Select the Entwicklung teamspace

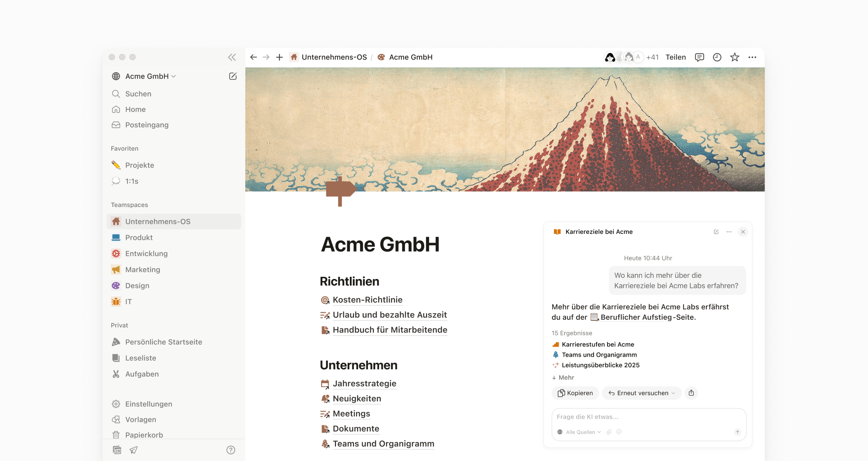174,253
